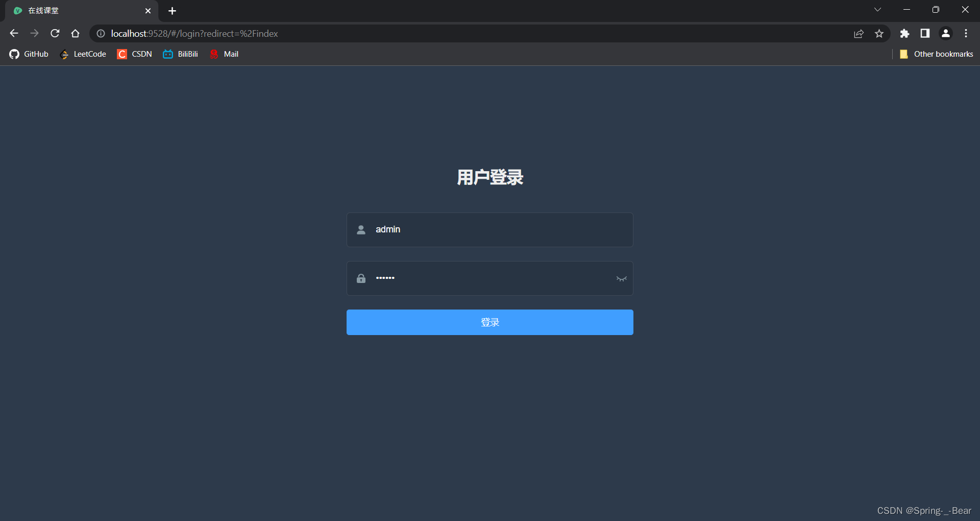Image resolution: width=980 pixels, height=521 pixels.
Task: Expand the Other bookmarks folder
Action: pyautogui.click(x=937, y=54)
